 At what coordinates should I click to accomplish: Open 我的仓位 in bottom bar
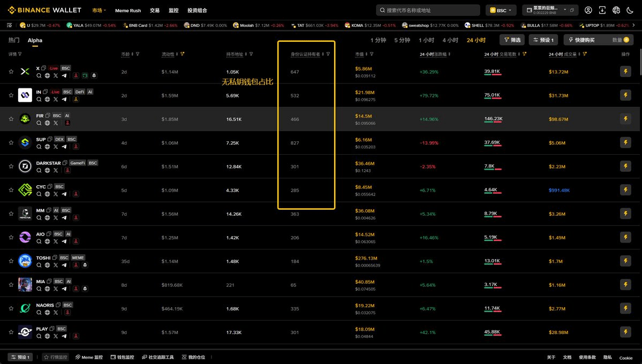(193, 357)
